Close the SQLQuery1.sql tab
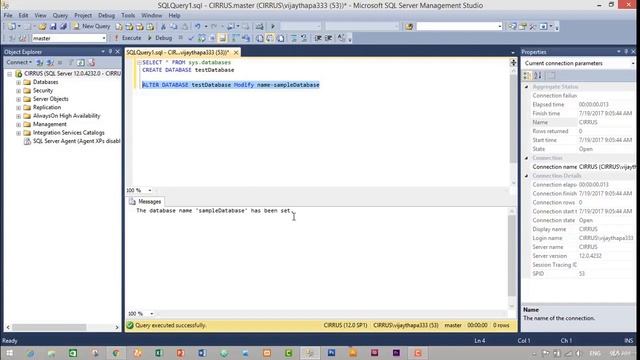640x360 pixels. point(236,53)
